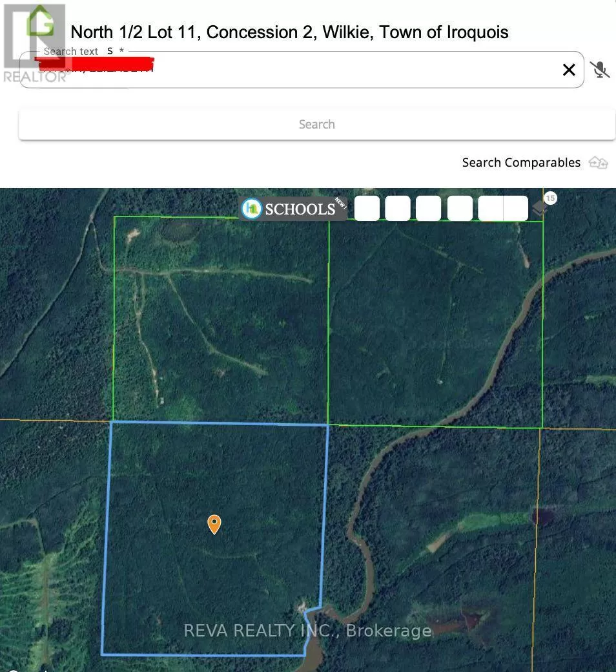
Task: Click the fourth blank tool right of SCHOOLS
Action: pyautogui.click(x=460, y=209)
